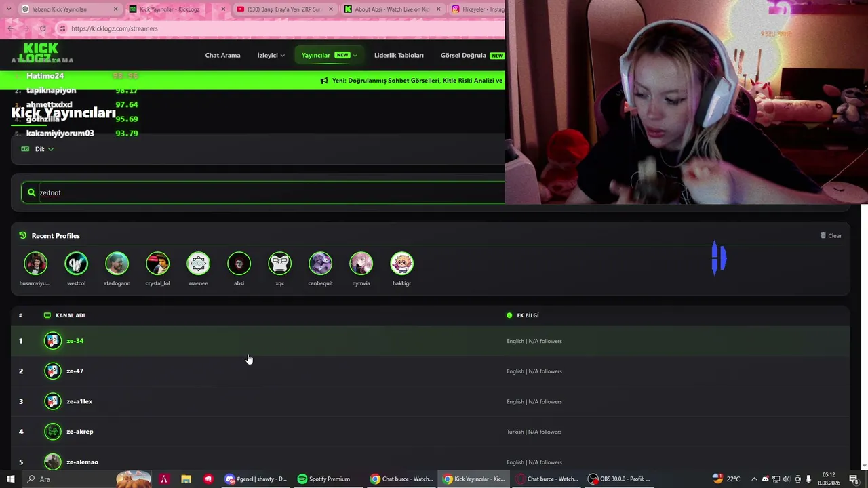Open the browser tab search chevron
Image resolution: width=868 pixels, height=488 pixels.
[x=10, y=9]
